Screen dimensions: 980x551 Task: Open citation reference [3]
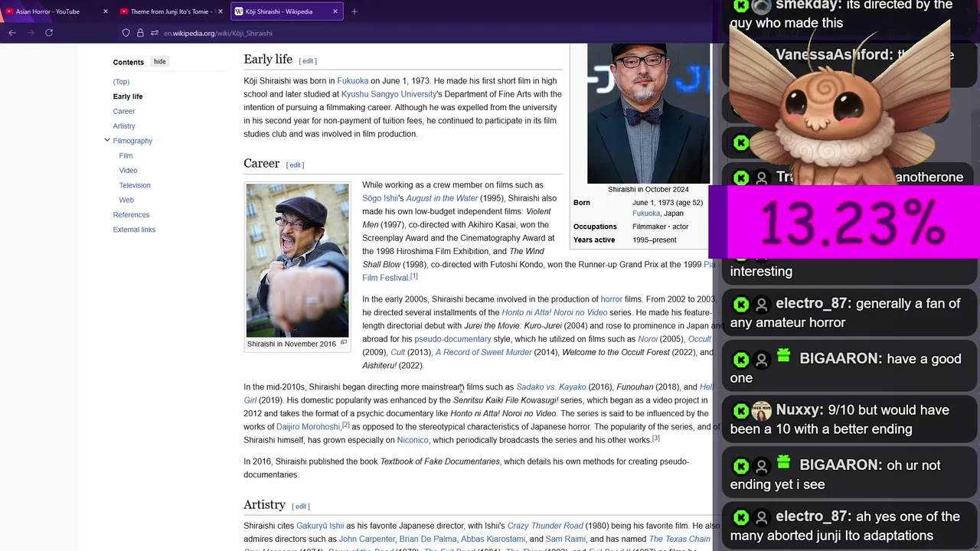tap(655, 438)
